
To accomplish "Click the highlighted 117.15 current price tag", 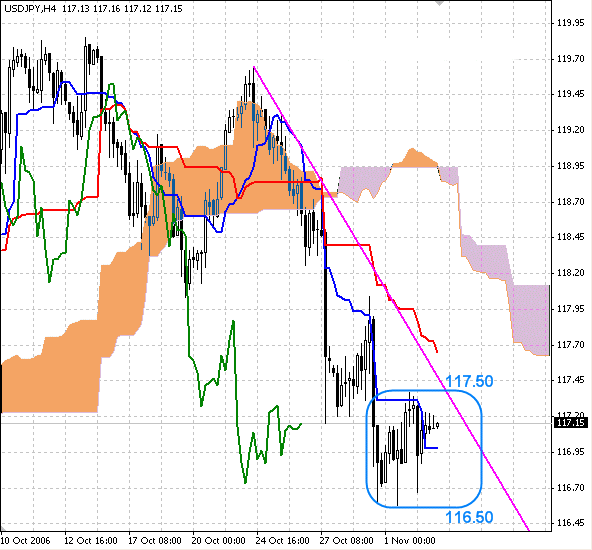I will click(570, 423).
